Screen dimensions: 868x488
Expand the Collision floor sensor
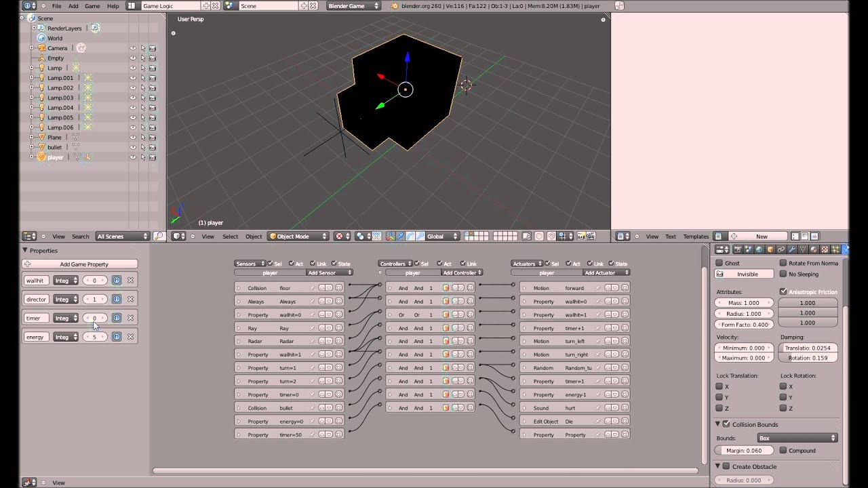(x=239, y=288)
